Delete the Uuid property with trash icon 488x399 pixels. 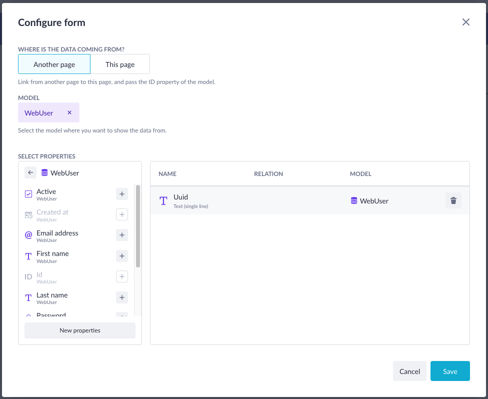[453, 200]
